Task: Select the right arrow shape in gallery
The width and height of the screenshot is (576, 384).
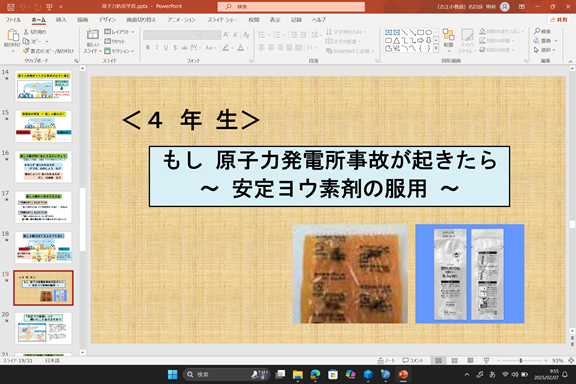Action: tap(420, 40)
